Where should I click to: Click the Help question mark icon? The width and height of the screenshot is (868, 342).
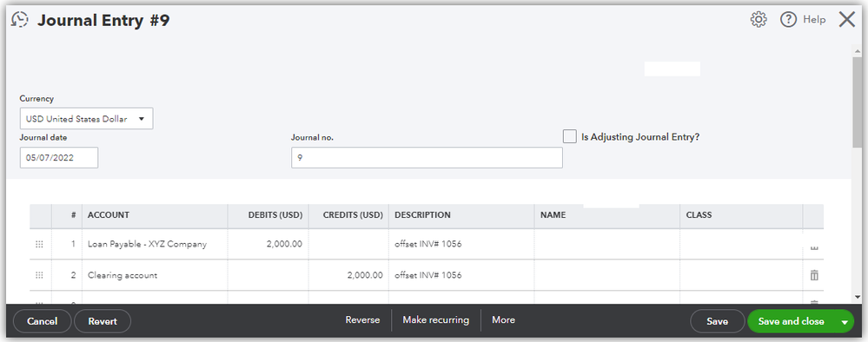tap(788, 20)
